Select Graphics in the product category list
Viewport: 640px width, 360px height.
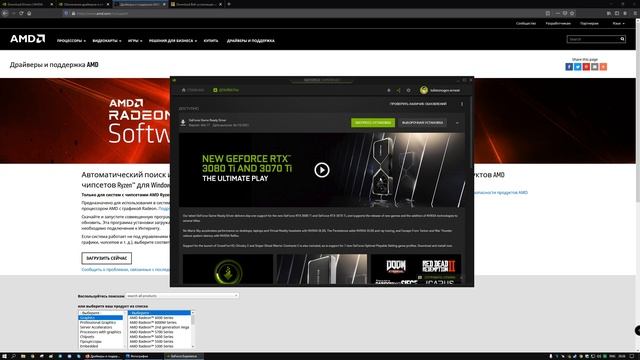point(100,318)
